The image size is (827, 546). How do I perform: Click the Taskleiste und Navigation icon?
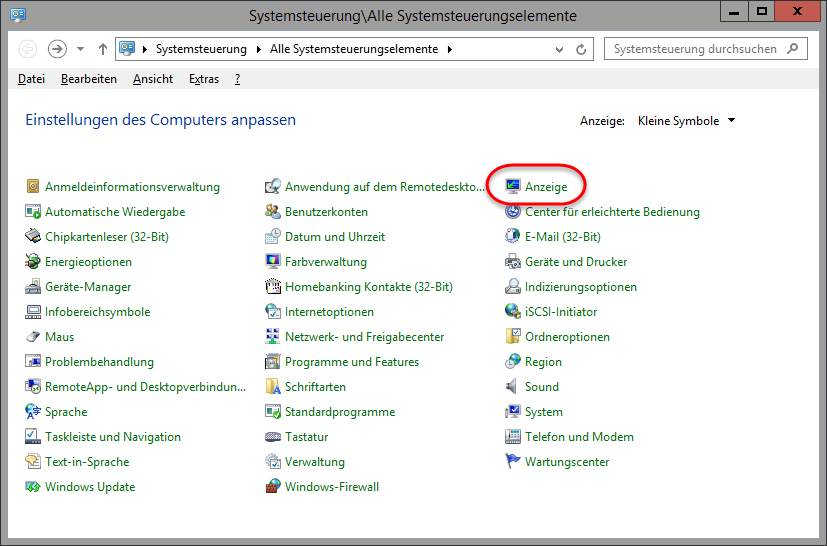click(x=33, y=436)
